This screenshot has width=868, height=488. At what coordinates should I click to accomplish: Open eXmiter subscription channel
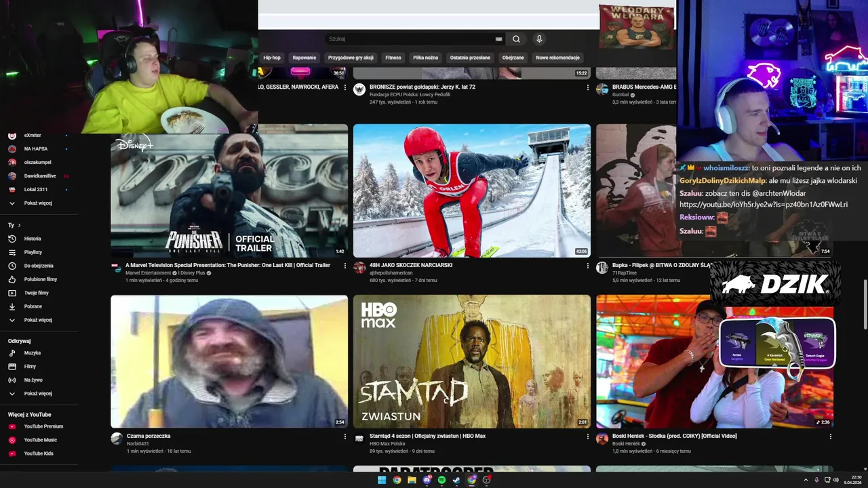pyautogui.click(x=33, y=136)
